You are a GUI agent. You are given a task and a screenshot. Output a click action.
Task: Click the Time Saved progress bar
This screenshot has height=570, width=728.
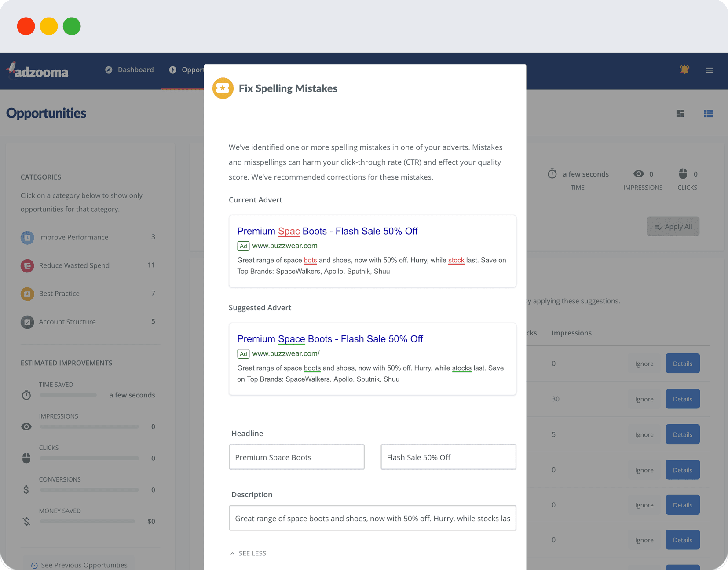[x=68, y=395]
